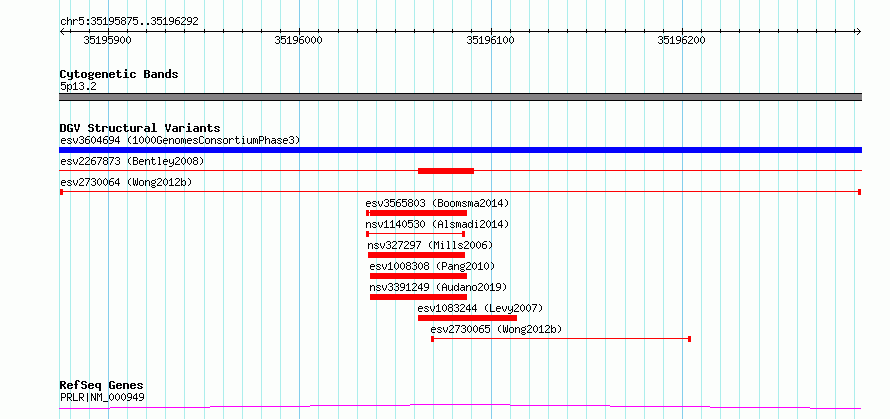This screenshot has height=419, width=890.
Task: Click the red bar under esv1083244
Action: tap(467, 318)
